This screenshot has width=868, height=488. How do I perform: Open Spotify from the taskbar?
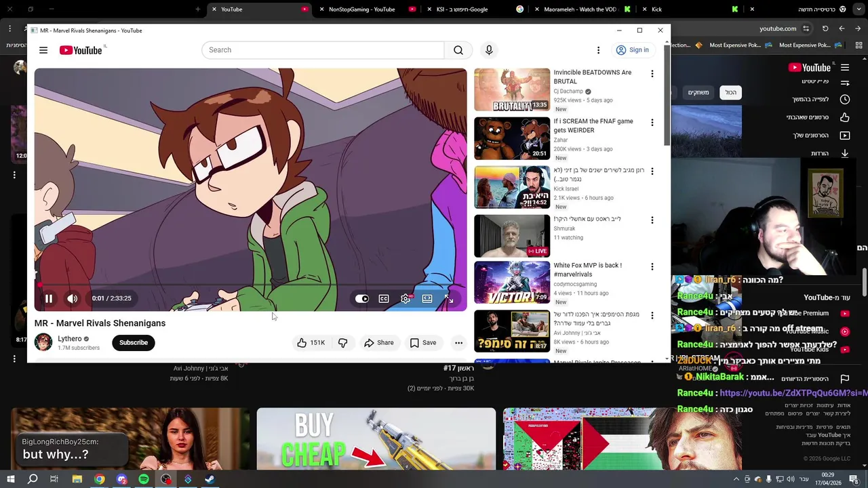click(144, 479)
